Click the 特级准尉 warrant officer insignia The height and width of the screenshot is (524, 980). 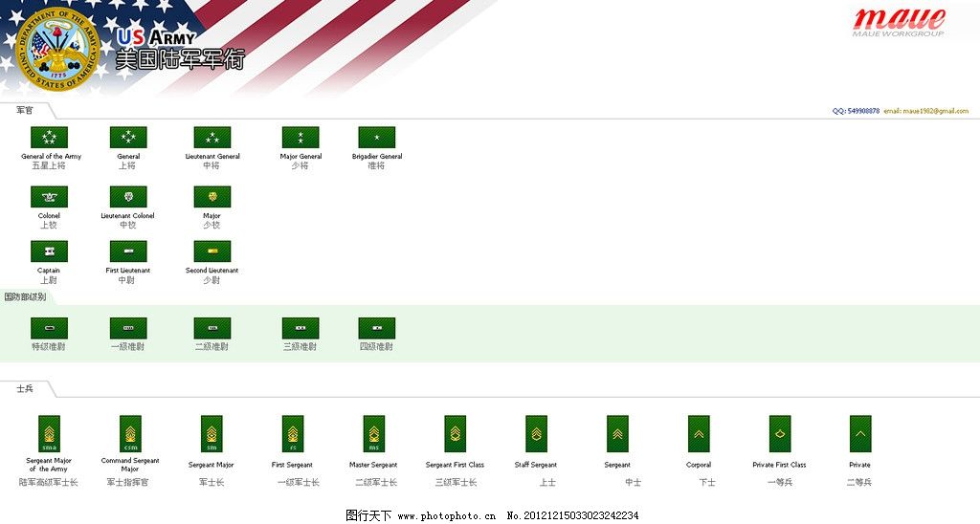[49, 328]
